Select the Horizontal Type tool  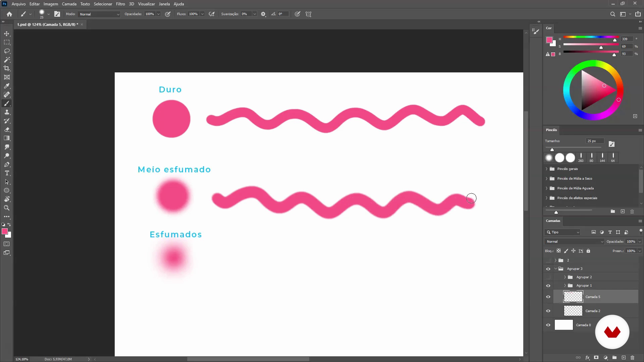(7, 173)
